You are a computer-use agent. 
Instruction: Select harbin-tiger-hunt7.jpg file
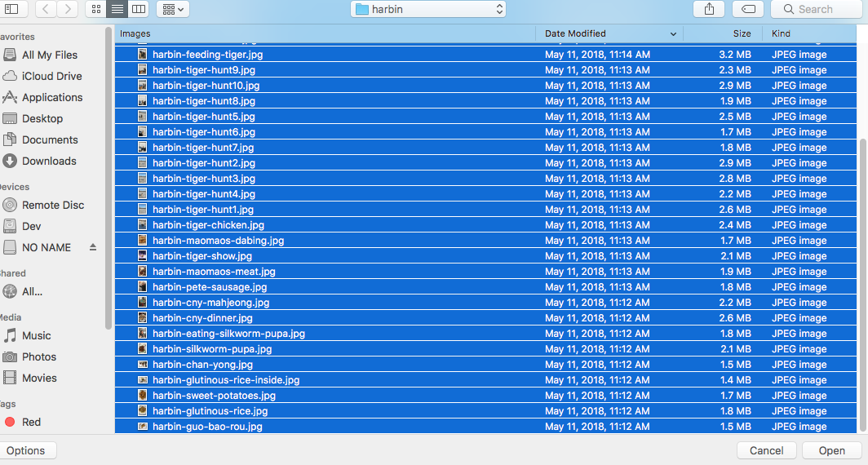(485, 147)
